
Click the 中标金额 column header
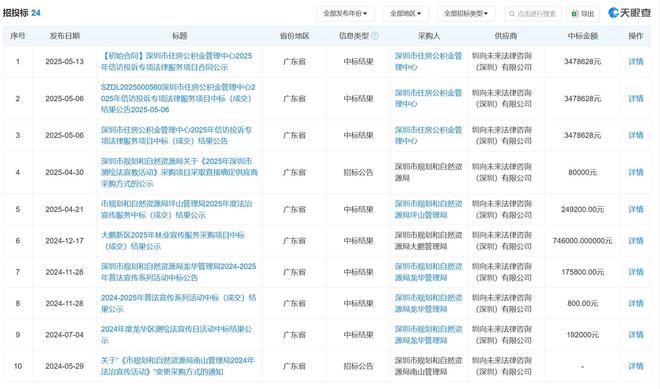click(583, 36)
